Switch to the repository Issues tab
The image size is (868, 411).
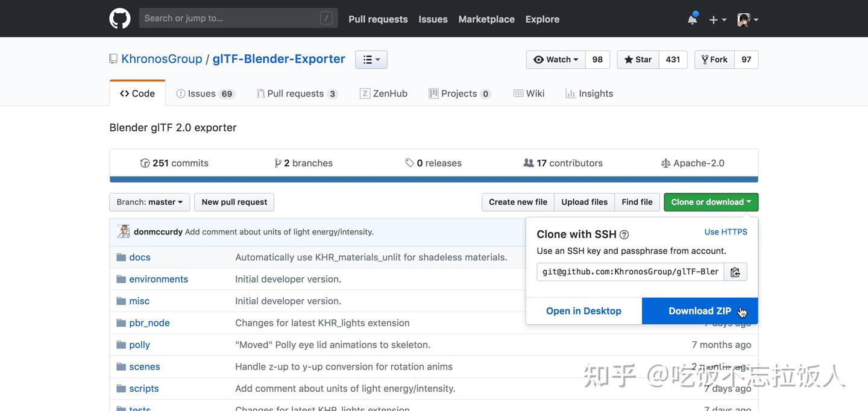[204, 93]
